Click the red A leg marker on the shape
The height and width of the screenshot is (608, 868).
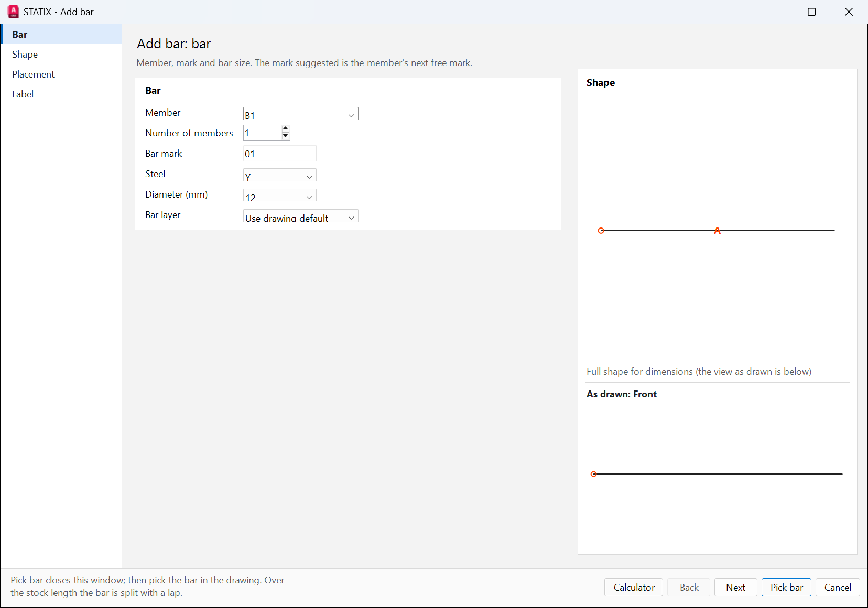pos(718,231)
